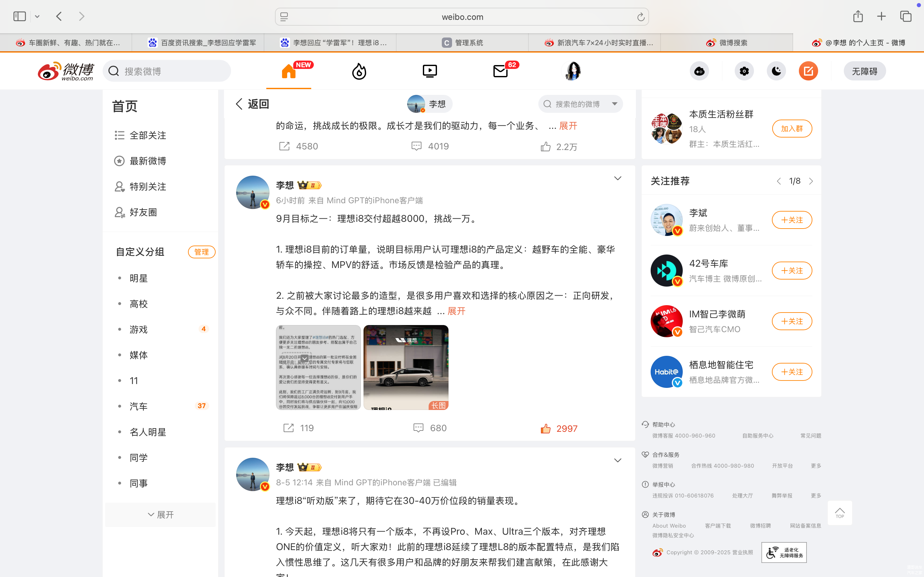924x577 pixels.
Task: Open the video channel icon
Action: coord(430,71)
